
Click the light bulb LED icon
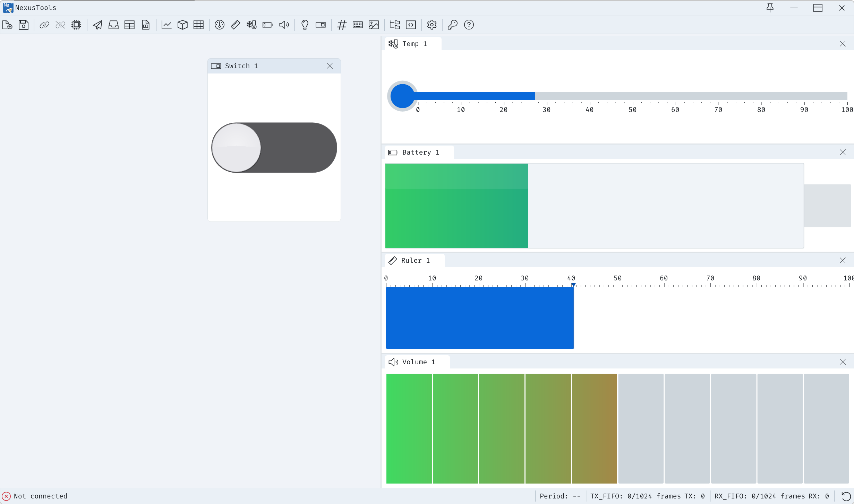(x=305, y=25)
